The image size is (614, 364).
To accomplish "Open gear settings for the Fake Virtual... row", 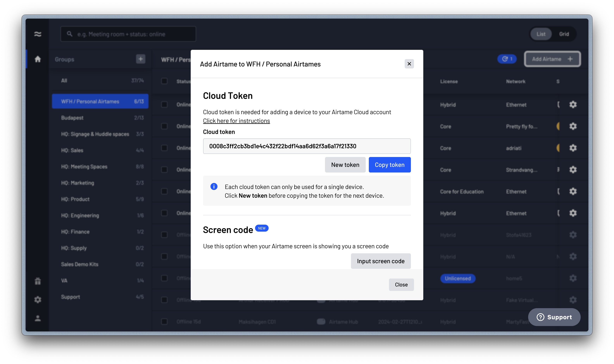I will click(573, 300).
